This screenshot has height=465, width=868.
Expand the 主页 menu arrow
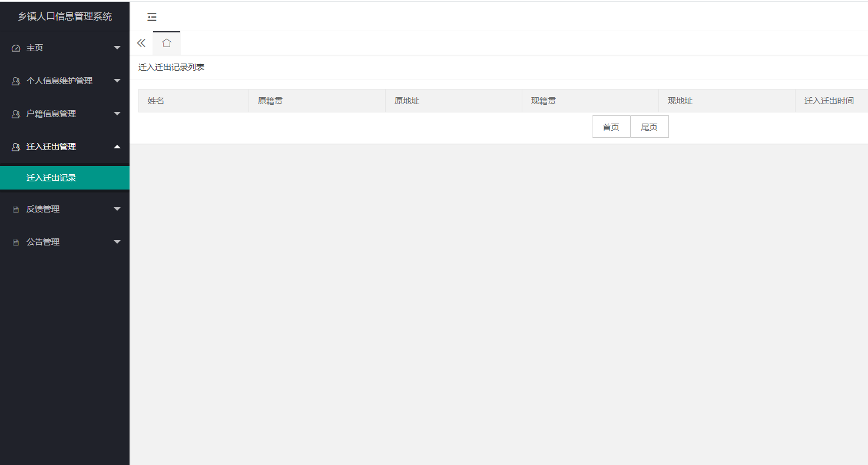[x=117, y=48]
